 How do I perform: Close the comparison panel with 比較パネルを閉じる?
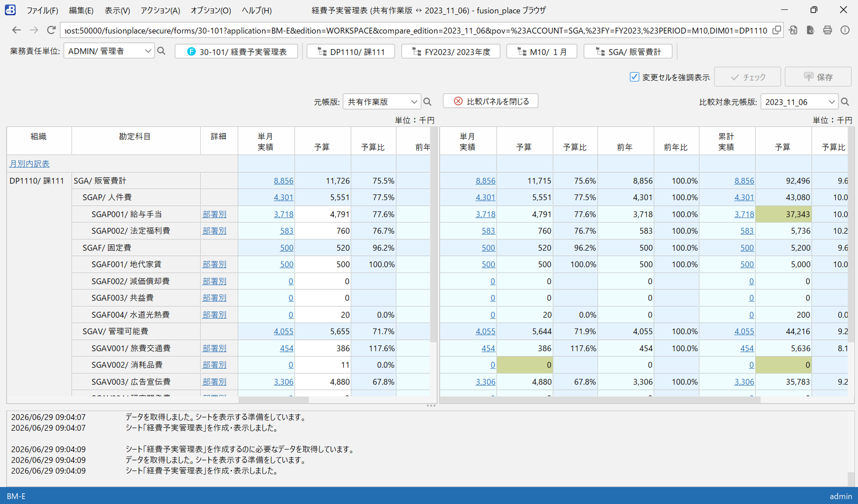[x=491, y=101]
